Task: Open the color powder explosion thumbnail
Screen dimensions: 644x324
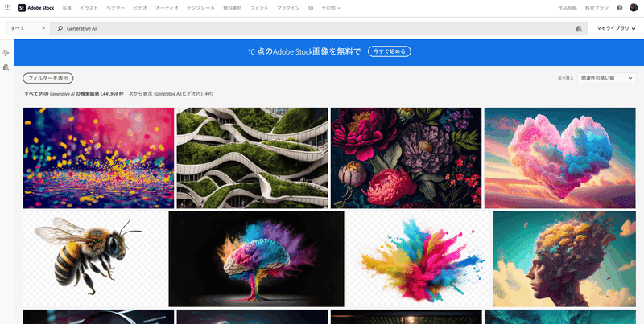Action: pos(419,259)
